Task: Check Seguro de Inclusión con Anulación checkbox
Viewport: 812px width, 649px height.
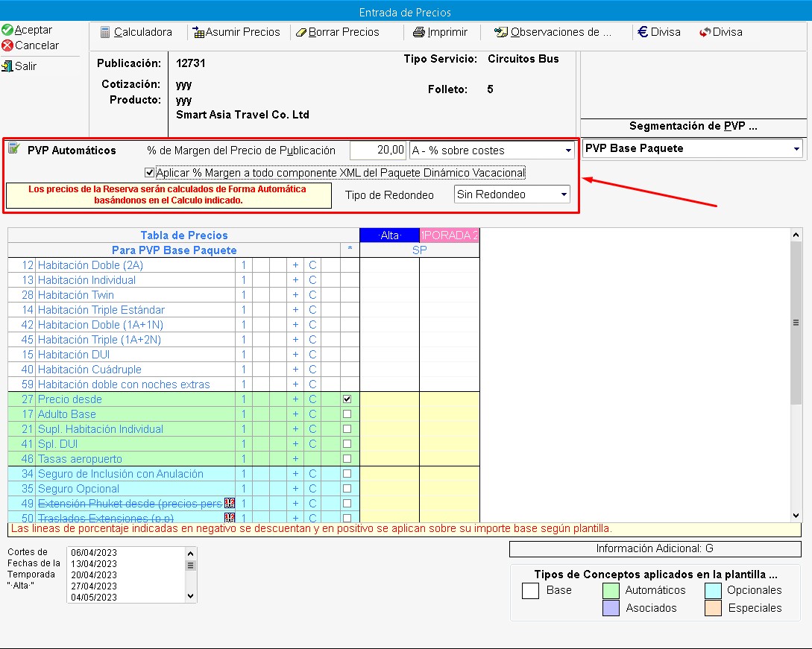Action: (x=347, y=474)
